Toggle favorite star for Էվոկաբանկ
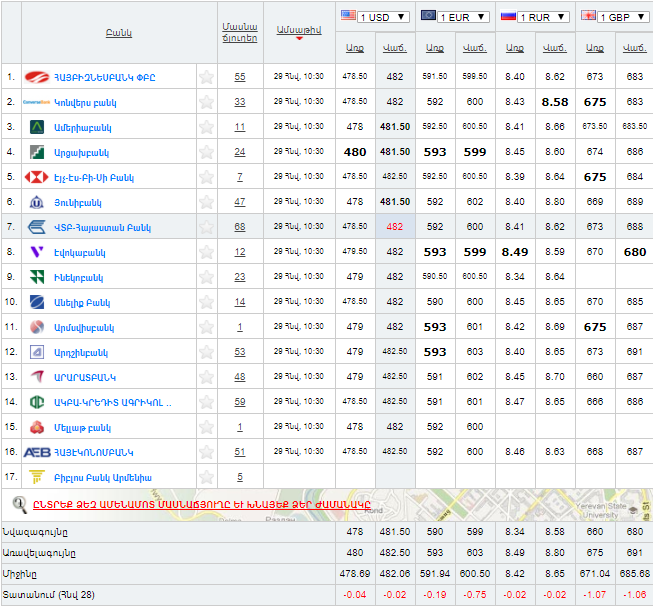The image size is (653, 606). [206, 252]
